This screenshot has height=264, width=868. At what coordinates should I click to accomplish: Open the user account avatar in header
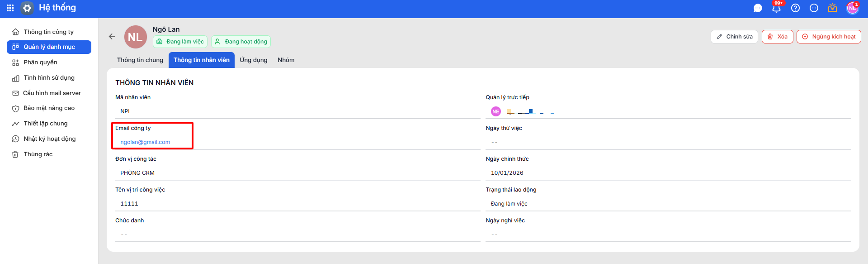point(852,8)
